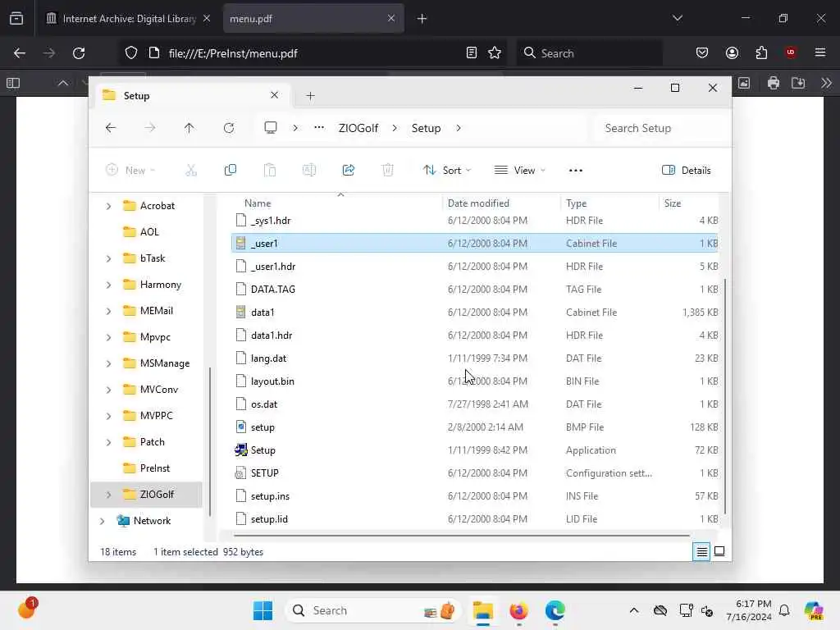The height and width of the screenshot is (630, 840).
Task: Select the menu.pdf tab
Action: (313, 19)
